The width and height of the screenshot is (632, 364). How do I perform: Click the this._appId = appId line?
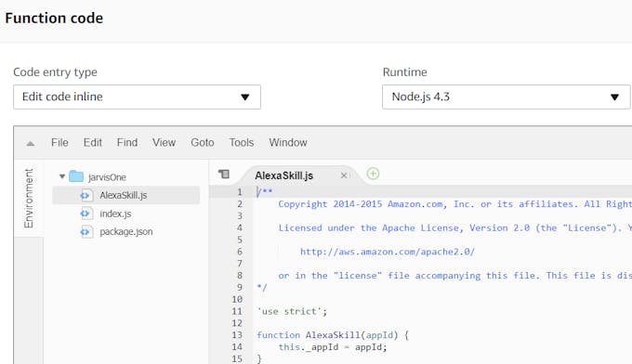(333, 347)
